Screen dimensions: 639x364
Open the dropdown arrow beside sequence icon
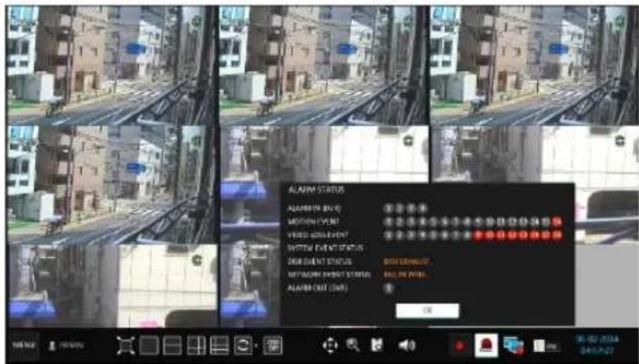(256, 346)
